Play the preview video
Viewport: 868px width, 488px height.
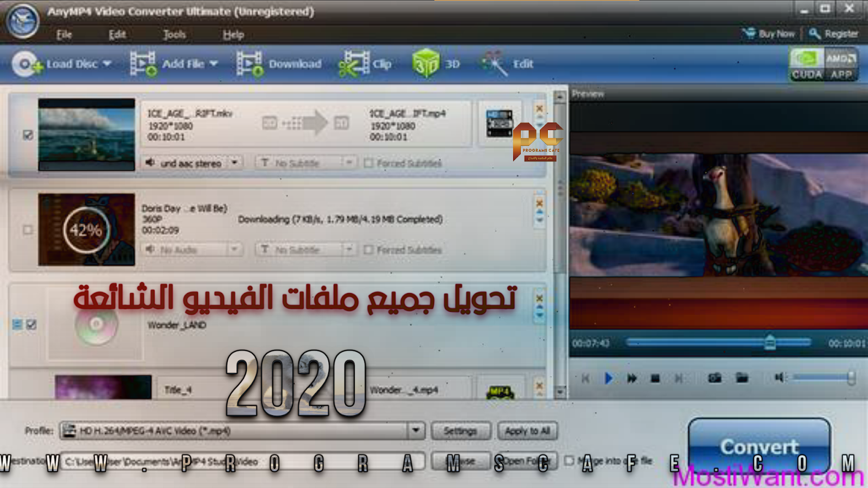coord(609,378)
